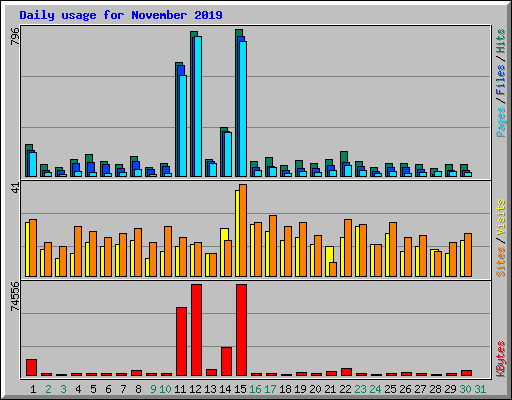Click the red KBytes bar for day 11

pos(181,342)
